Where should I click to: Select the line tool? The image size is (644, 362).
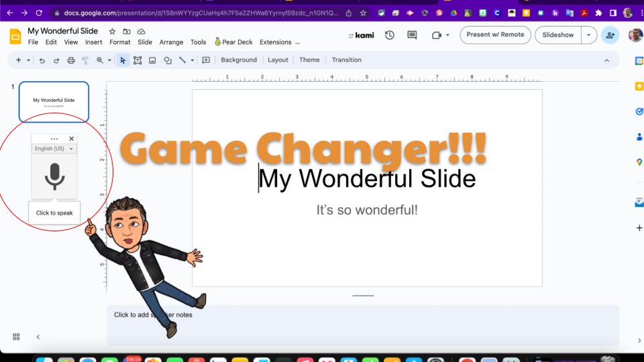182,60
